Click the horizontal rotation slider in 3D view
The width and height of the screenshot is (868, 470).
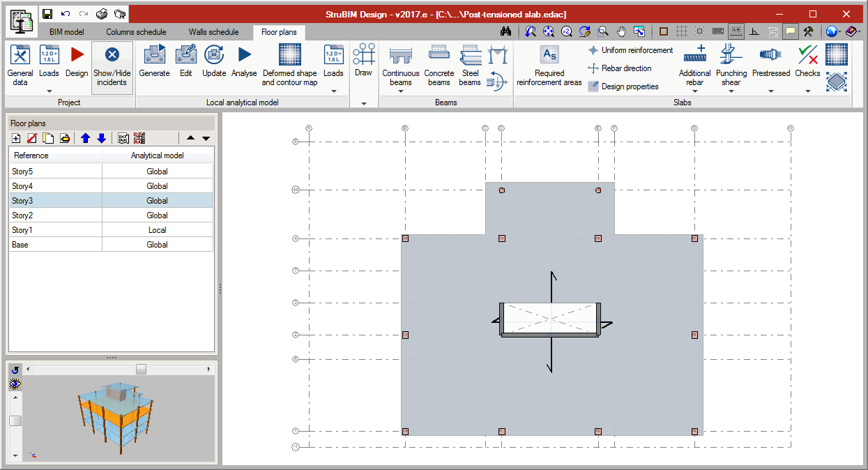(x=141, y=369)
